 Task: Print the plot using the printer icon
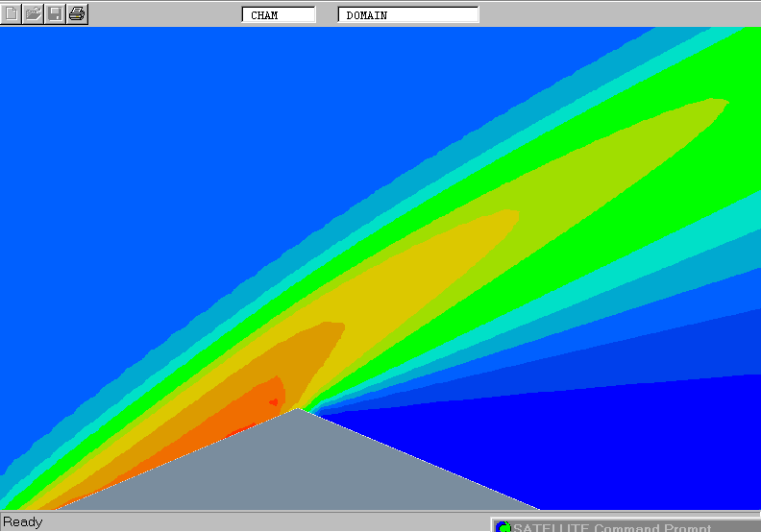[78, 14]
